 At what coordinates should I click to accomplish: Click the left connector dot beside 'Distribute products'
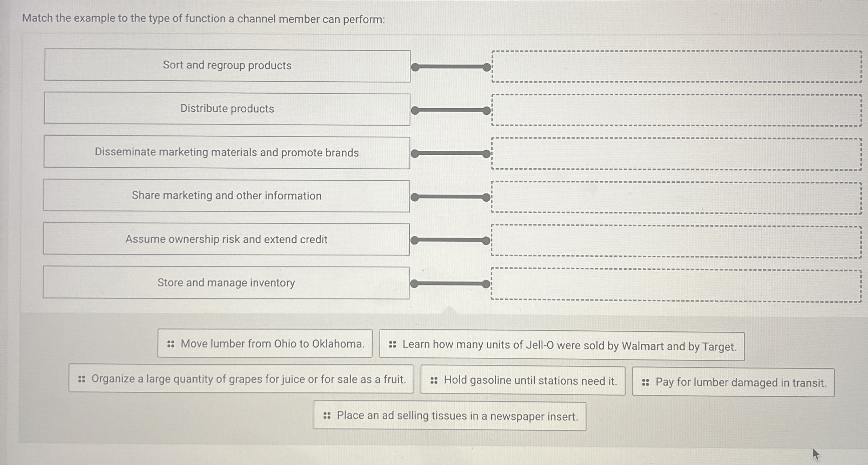[x=416, y=111]
